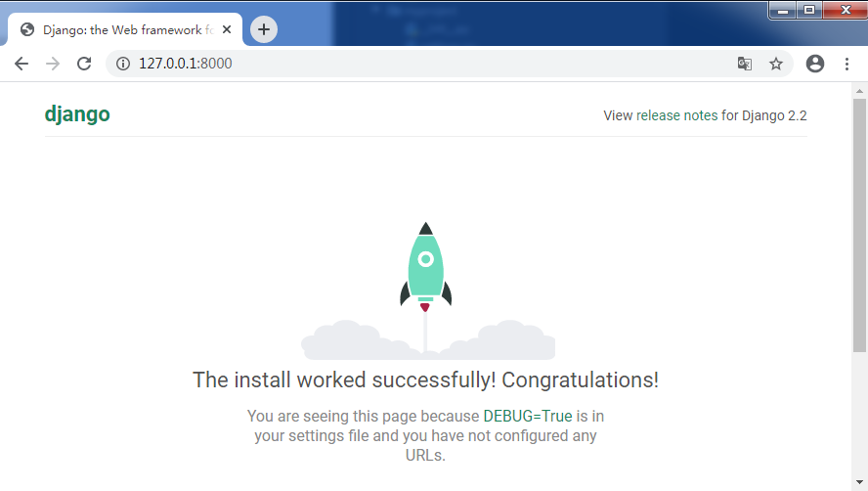Click the scrollbar down arrow
The width and height of the screenshot is (868, 491).
point(859,483)
